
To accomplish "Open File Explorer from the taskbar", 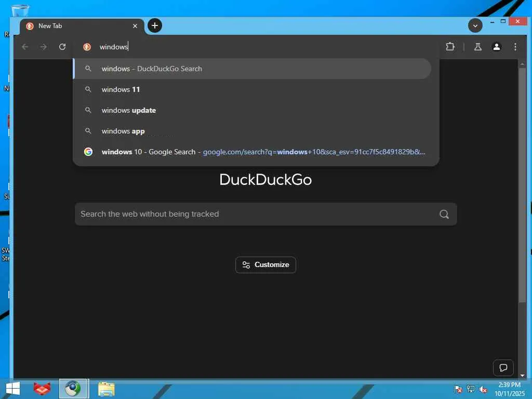I will tap(106, 389).
